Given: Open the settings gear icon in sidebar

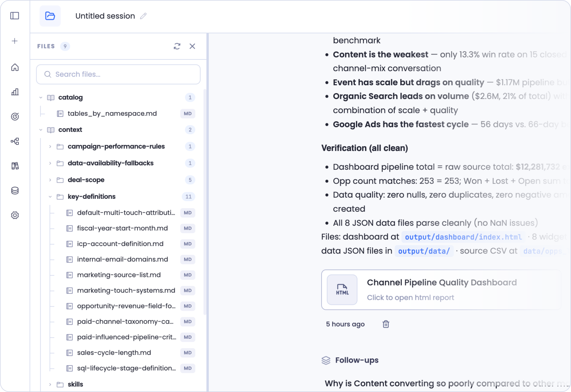Looking at the screenshot, I should pyautogui.click(x=15, y=215).
